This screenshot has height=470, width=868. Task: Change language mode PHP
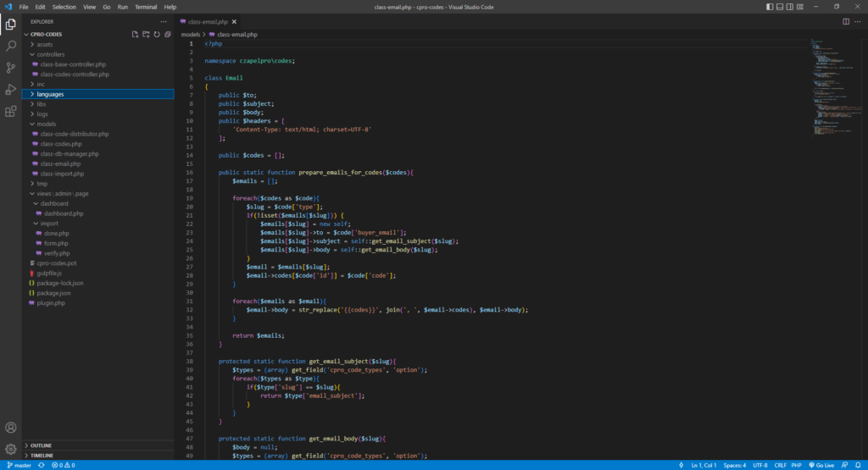point(796,466)
